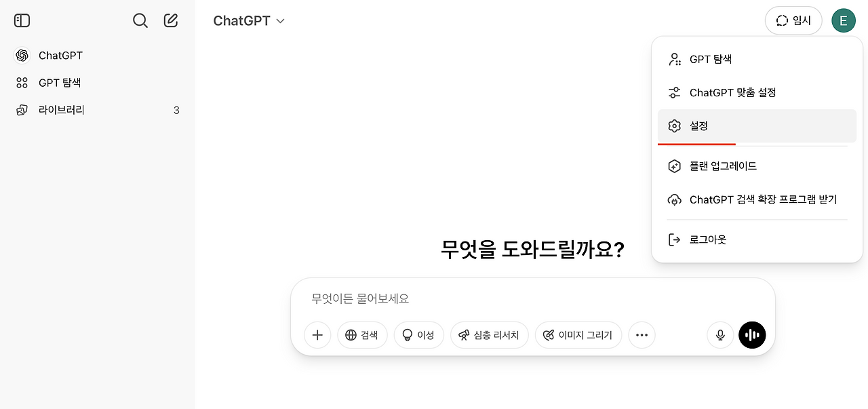Screen dimensions: 868x409
Task: Open the E profile avatar menu
Action: click(843, 20)
